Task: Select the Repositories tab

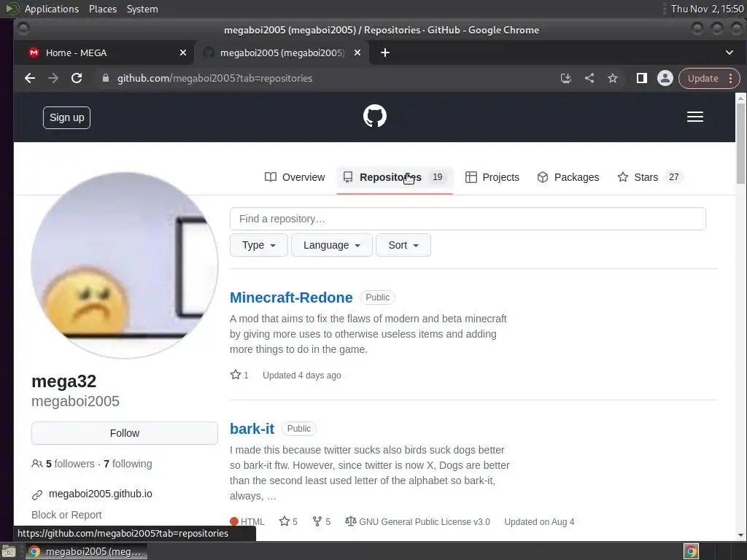Action: (x=395, y=177)
